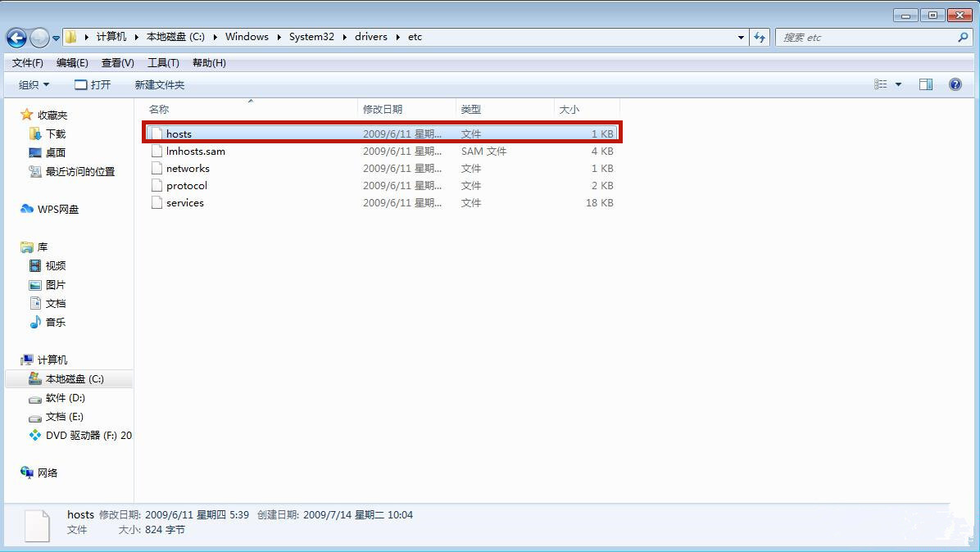Image resolution: width=980 pixels, height=552 pixels.
Task: Refresh the current folder view
Action: (760, 37)
